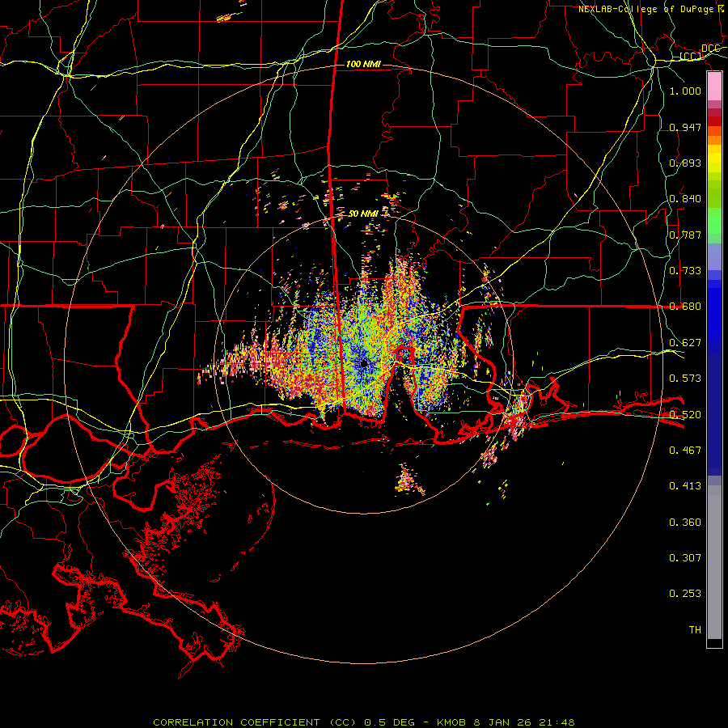Pick the red swatch in the color bar
Viewport: 728px width, 728px height.
pos(714,121)
